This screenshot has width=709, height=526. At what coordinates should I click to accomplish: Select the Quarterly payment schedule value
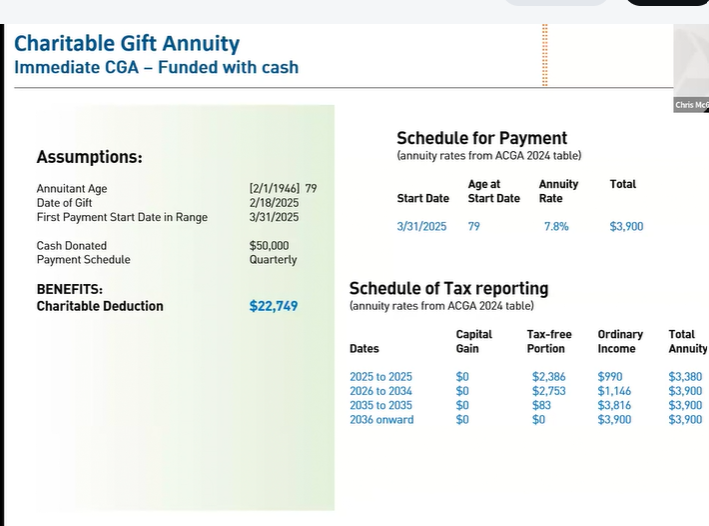(x=273, y=260)
